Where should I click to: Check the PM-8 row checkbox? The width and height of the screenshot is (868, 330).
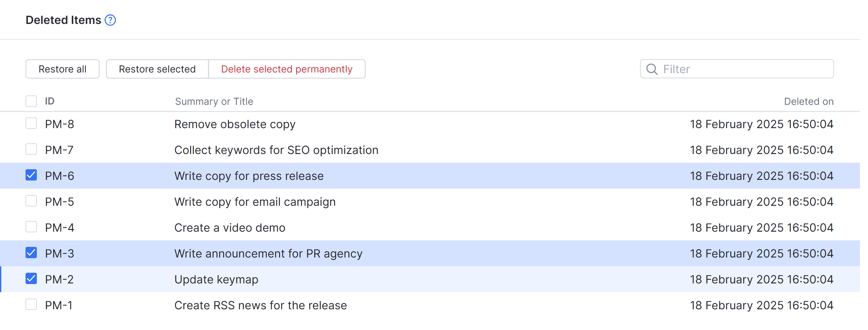pyautogui.click(x=31, y=124)
